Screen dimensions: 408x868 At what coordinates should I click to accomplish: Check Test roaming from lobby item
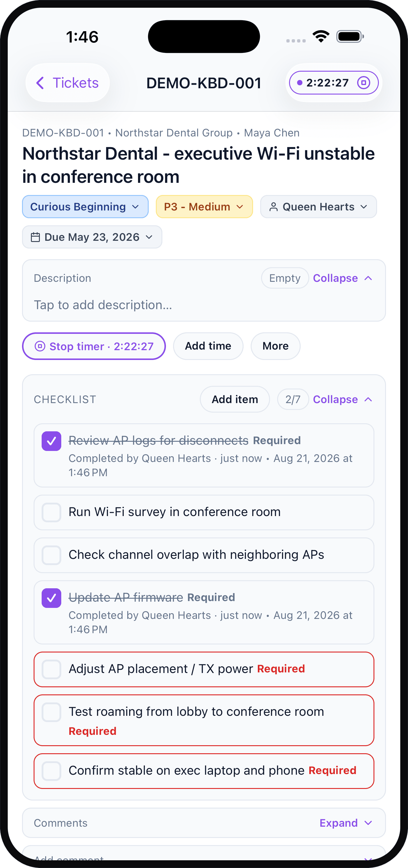tap(51, 712)
